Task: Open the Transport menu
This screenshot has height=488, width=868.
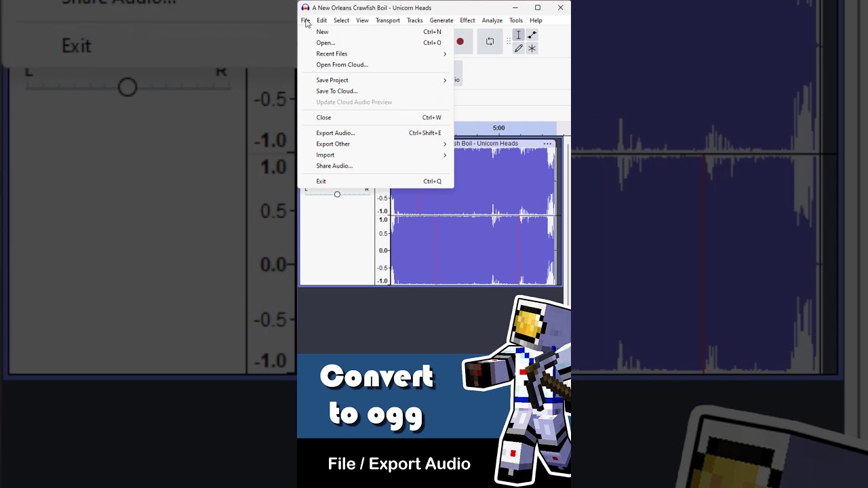Action: pyautogui.click(x=388, y=20)
